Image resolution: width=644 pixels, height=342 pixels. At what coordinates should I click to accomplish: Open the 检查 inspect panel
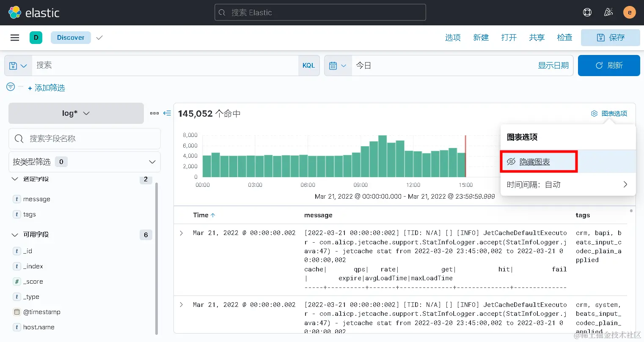565,38
